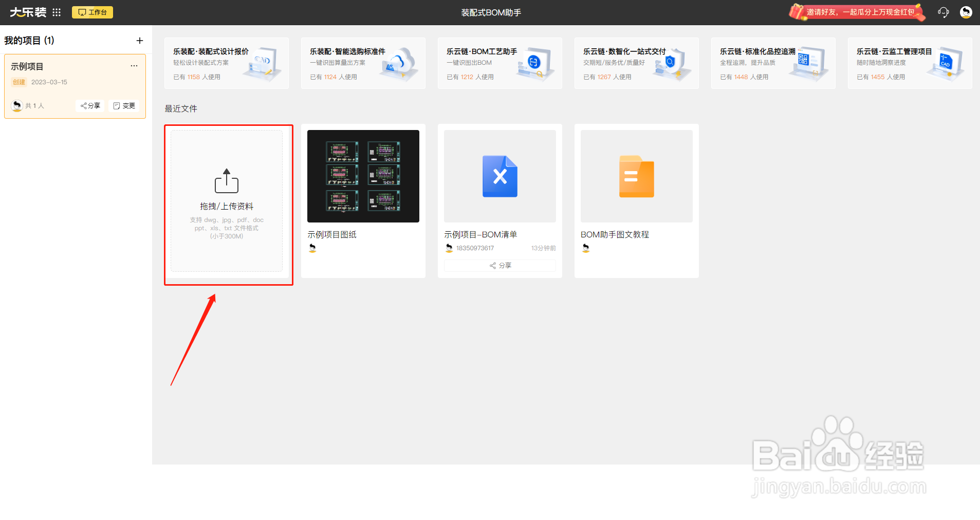Click cloud illustration on 智能选购标准件
Viewport: 980px width, 520px height.
click(399, 64)
